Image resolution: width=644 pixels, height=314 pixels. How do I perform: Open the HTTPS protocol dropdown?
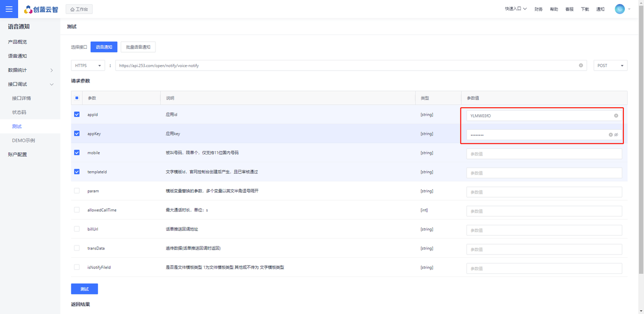point(88,65)
